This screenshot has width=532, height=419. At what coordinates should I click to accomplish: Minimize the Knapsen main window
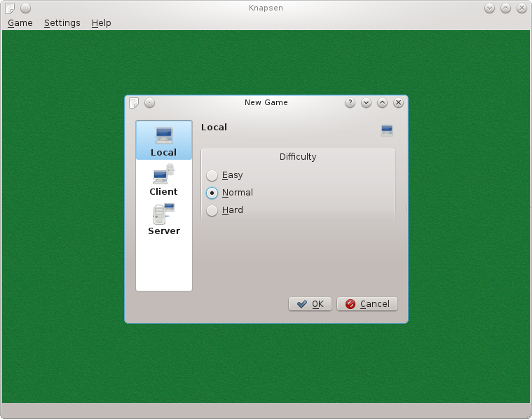click(x=489, y=8)
